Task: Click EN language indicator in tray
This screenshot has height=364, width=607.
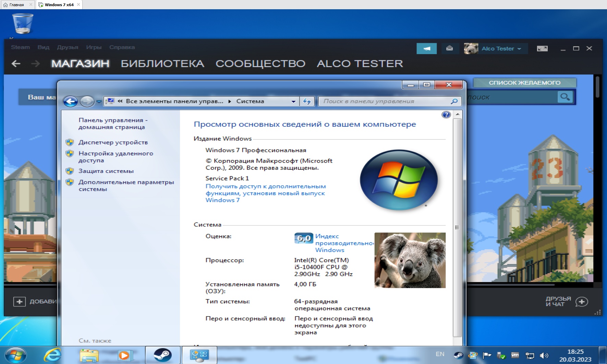Action: coord(440,354)
